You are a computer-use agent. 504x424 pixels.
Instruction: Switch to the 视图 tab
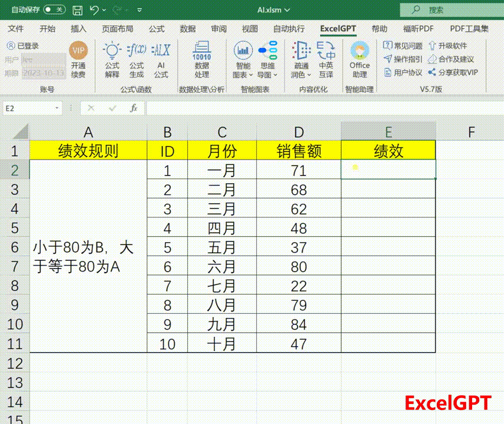tap(250, 29)
